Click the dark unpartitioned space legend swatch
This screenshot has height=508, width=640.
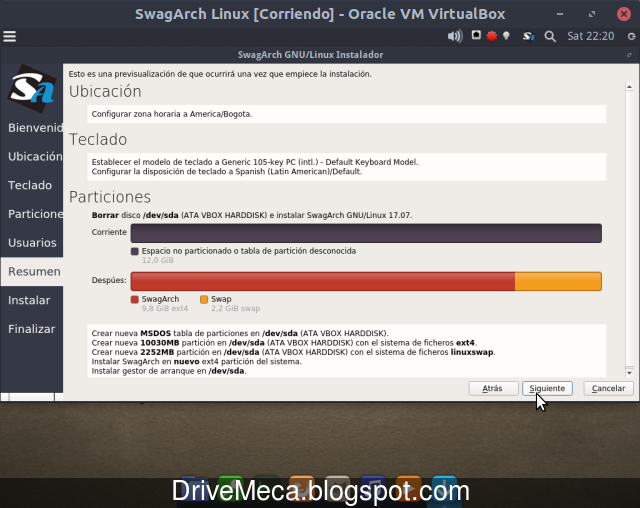(135, 251)
